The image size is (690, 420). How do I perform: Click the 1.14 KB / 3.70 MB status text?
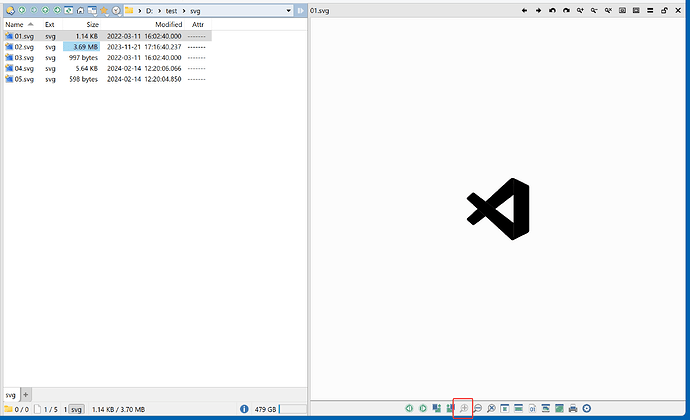118,409
